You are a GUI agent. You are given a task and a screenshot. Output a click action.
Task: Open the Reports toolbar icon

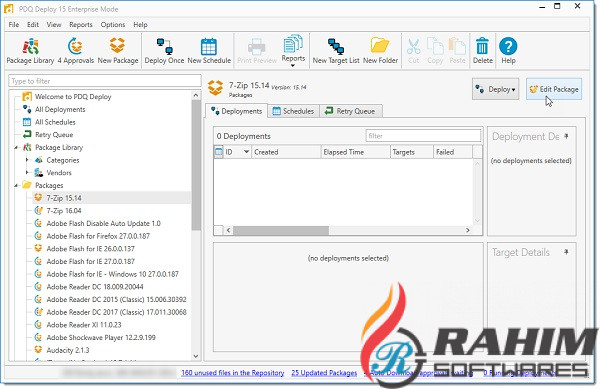click(293, 49)
